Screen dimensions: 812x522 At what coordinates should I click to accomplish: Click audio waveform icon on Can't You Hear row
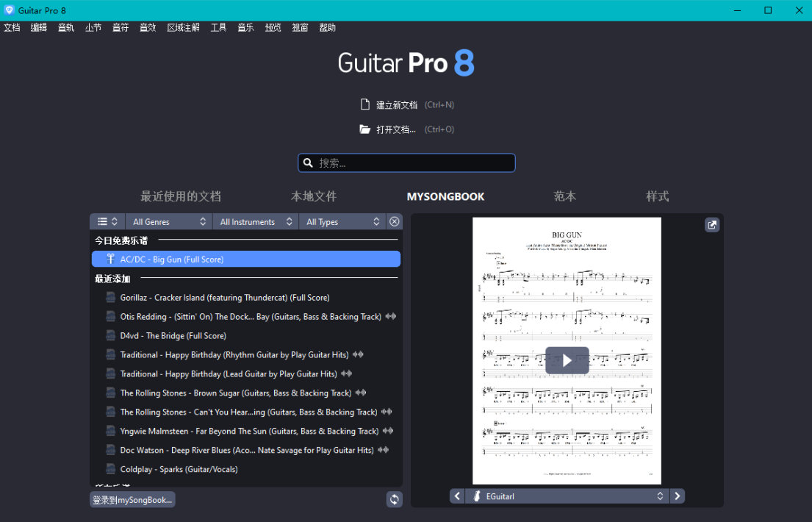click(387, 412)
